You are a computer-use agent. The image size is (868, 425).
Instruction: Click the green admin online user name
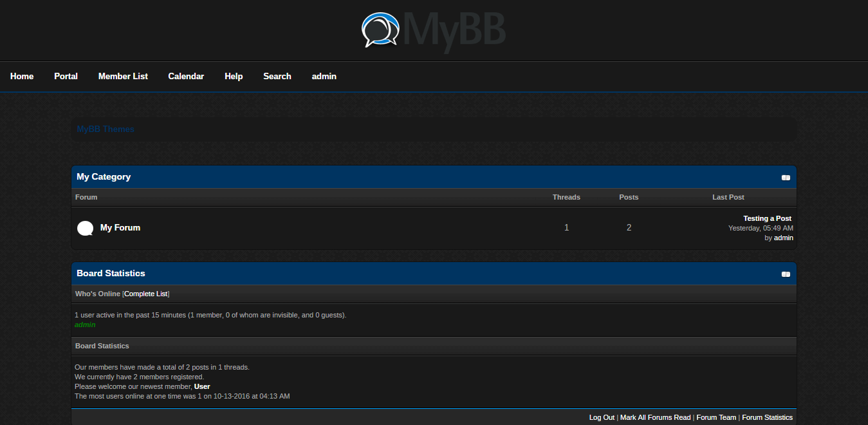click(85, 325)
